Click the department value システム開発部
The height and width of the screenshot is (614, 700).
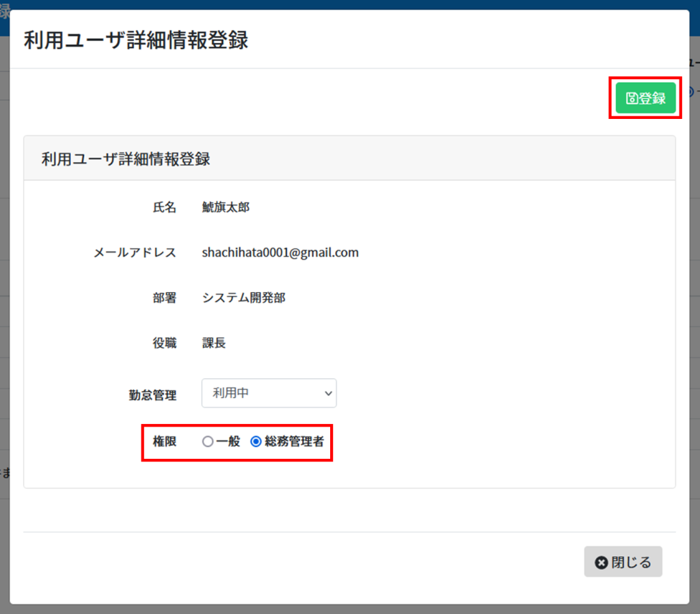click(243, 298)
